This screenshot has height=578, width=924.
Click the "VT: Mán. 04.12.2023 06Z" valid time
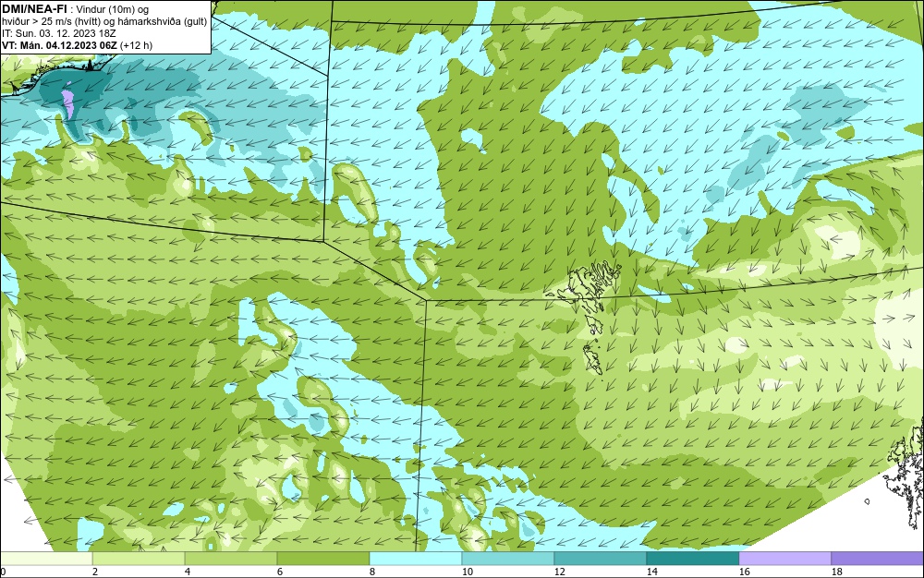pyautogui.click(x=59, y=45)
